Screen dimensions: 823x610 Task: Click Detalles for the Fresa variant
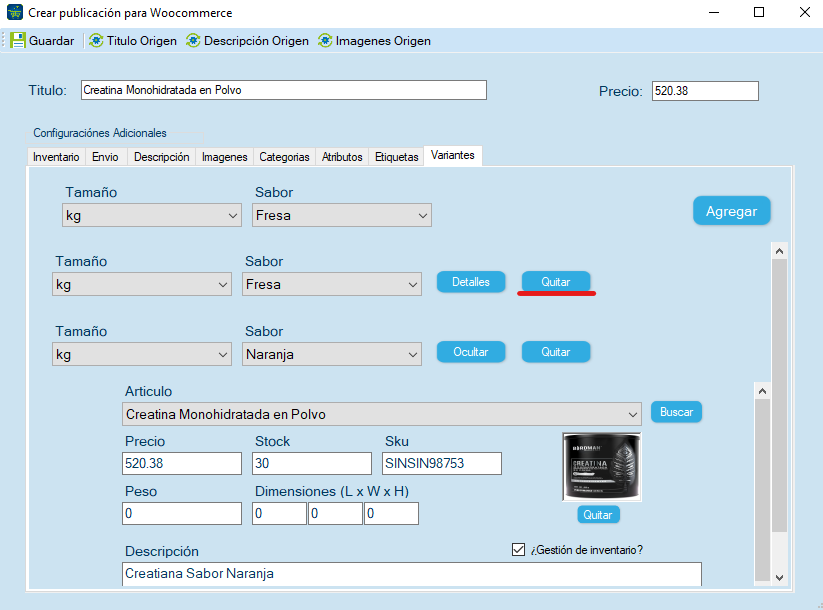pyautogui.click(x=471, y=282)
